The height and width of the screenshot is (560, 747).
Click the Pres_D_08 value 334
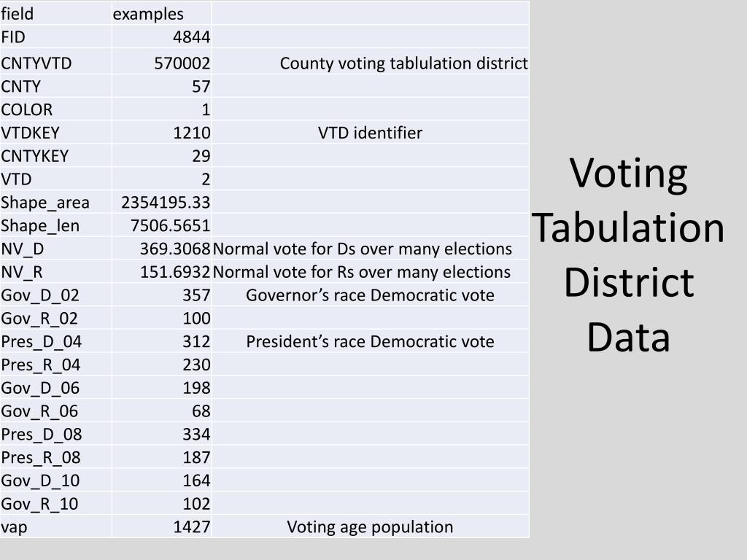(196, 434)
